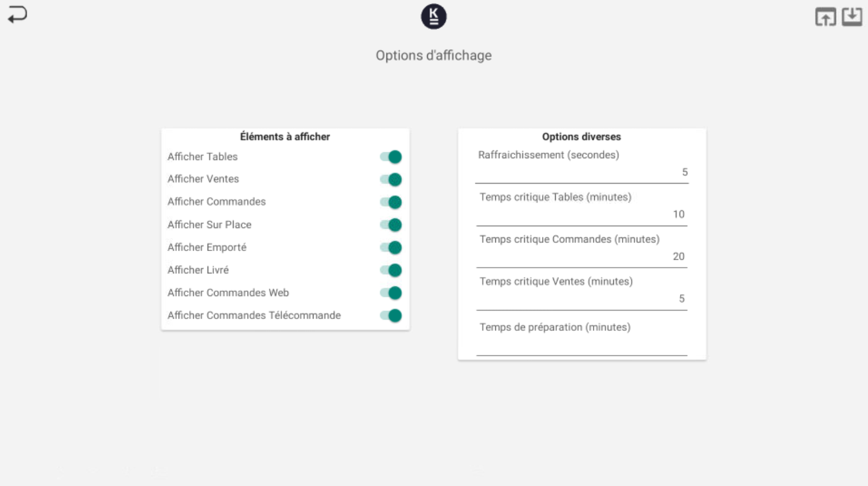Viewport: 868px width, 486px height.
Task: Click the Temps critique Commandes field
Action: click(581, 257)
